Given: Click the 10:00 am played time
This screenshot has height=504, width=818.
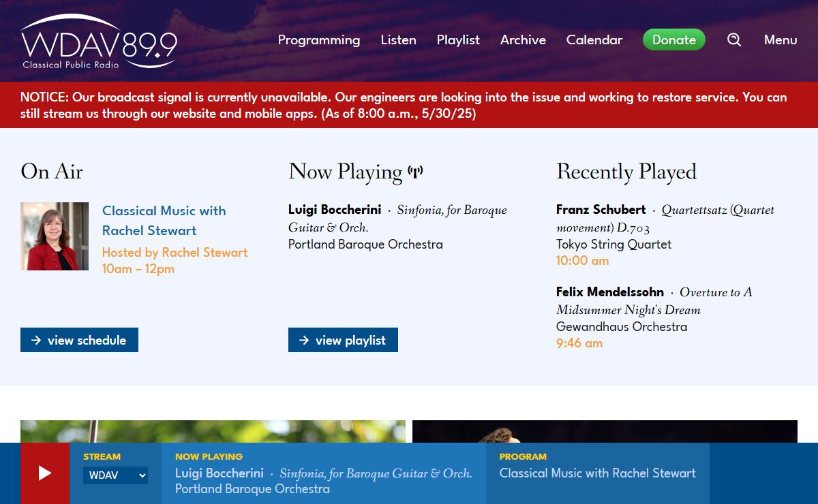Looking at the screenshot, I should tap(583, 261).
